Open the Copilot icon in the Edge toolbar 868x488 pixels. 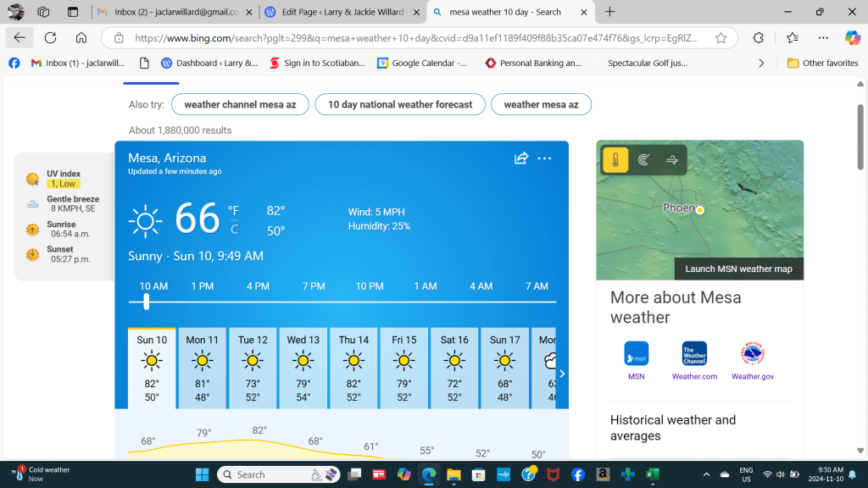[852, 38]
